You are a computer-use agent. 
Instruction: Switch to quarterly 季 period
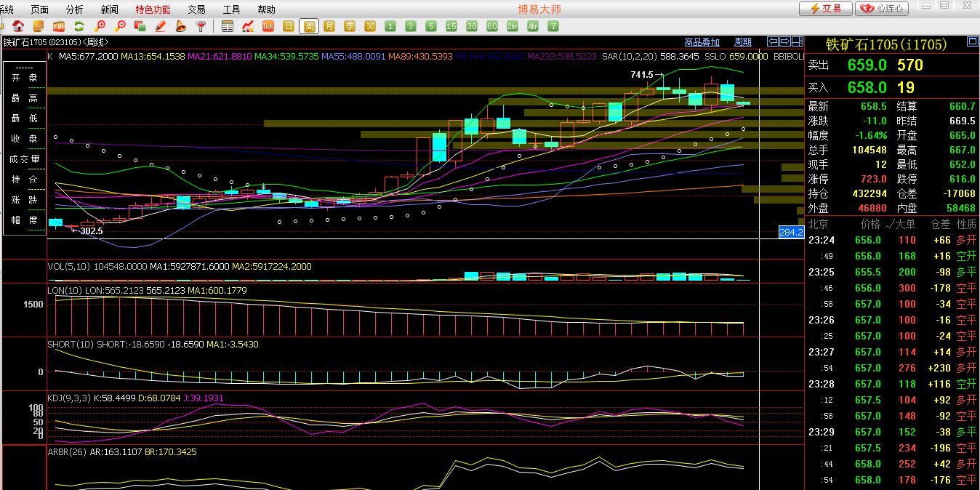click(350, 26)
